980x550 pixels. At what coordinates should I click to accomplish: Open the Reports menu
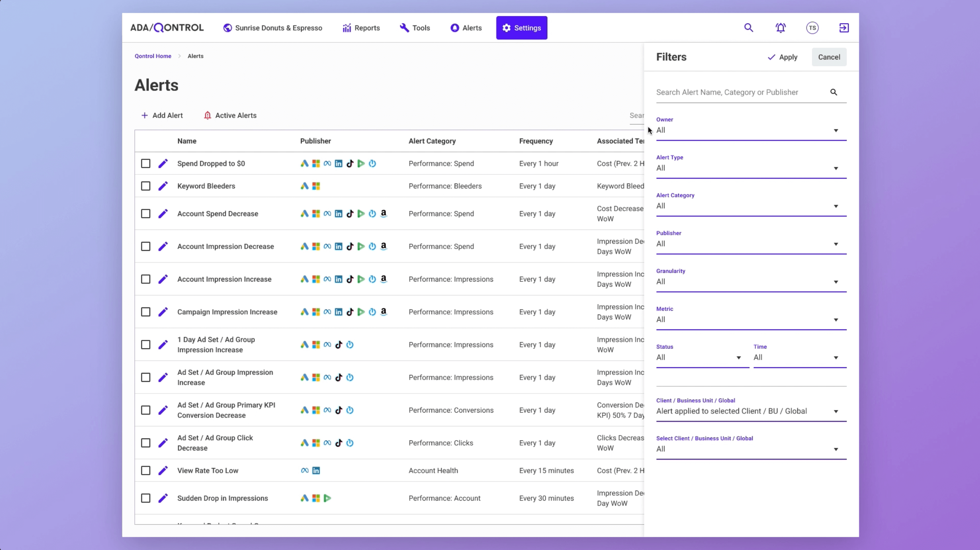click(361, 28)
